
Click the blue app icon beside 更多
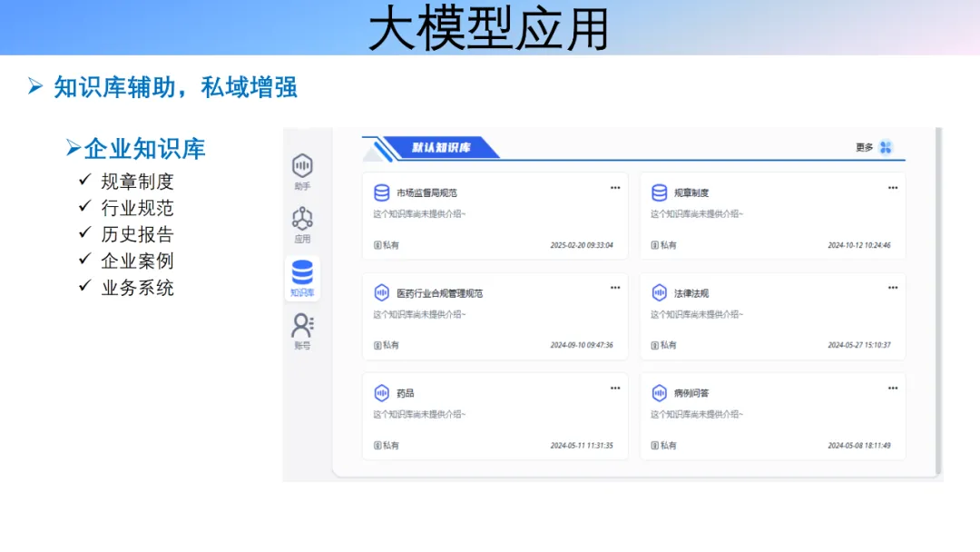(x=886, y=146)
